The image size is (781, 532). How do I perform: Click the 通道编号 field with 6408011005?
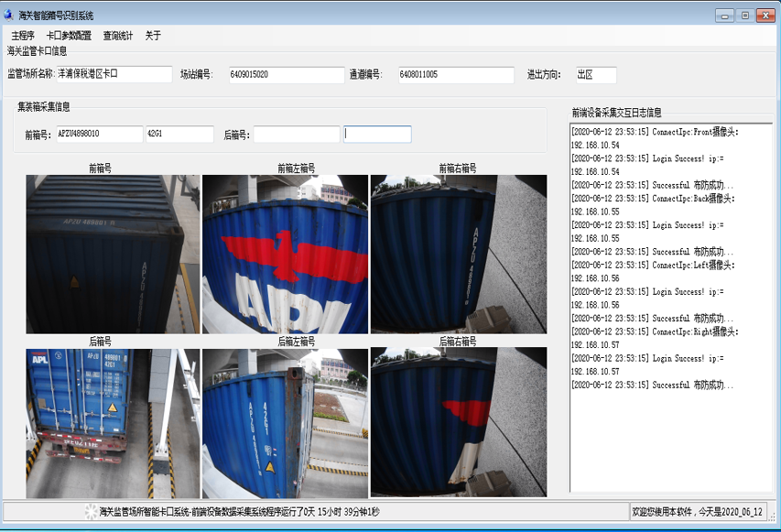(456, 75)
